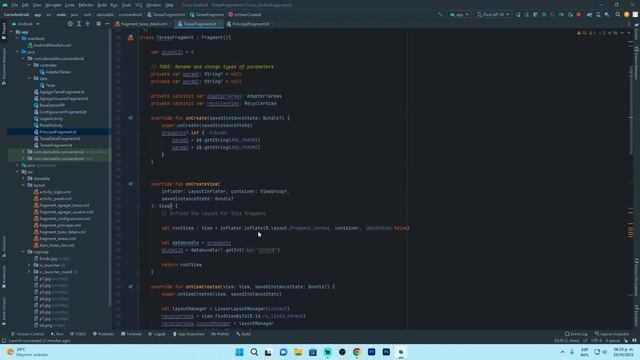Open the View menu

[x=37, y=5]
